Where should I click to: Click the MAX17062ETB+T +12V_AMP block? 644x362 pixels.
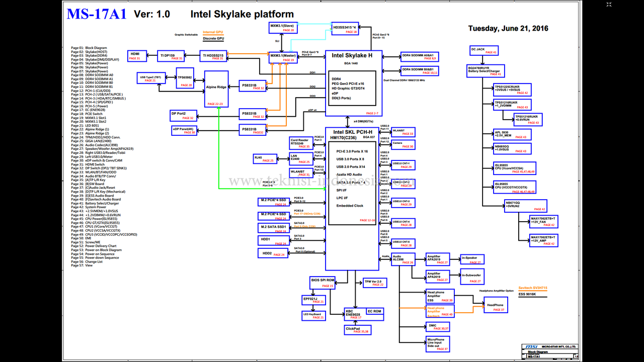(544, 240)
